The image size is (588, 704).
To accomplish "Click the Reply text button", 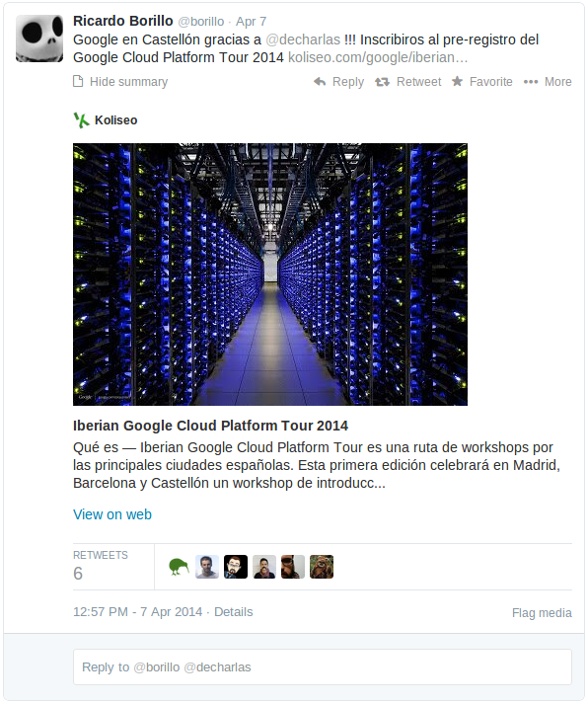I will click(x=348, y=82).
